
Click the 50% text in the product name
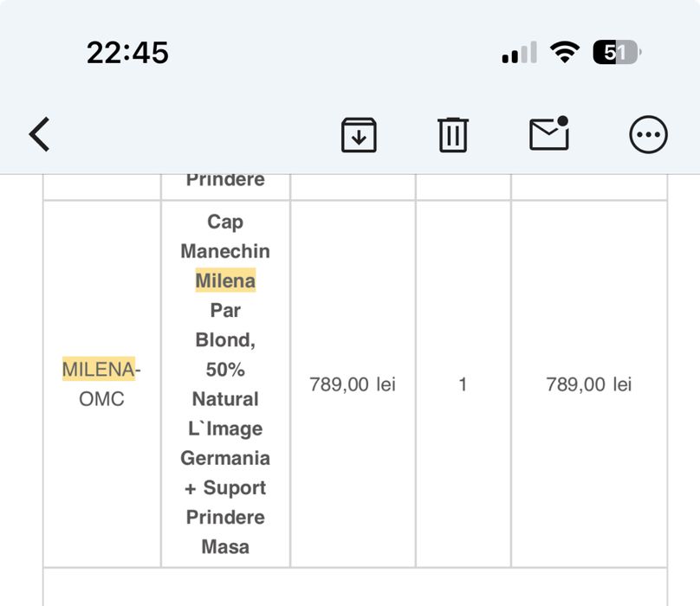coord(225,370)
